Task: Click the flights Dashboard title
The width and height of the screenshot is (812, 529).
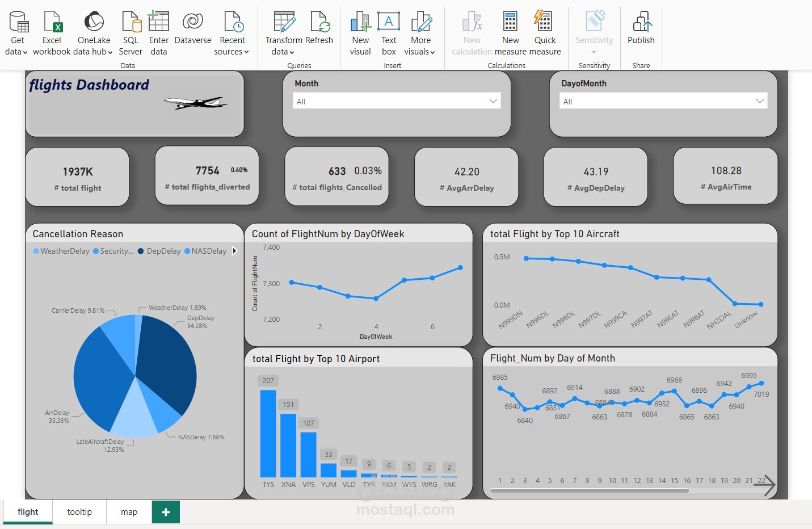Action: click(x=89, y=85)
